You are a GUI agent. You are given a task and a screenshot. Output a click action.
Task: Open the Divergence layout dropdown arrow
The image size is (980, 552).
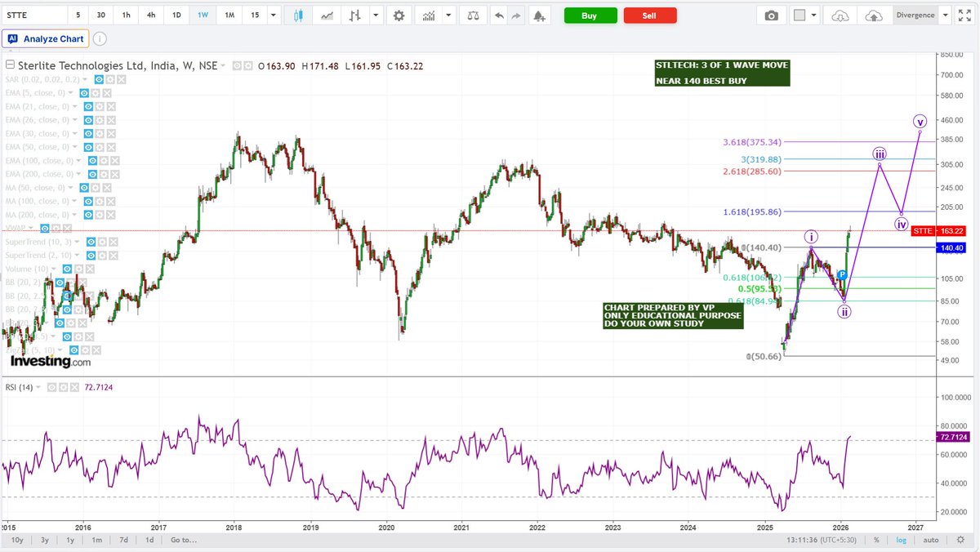(x=945, y=16)
